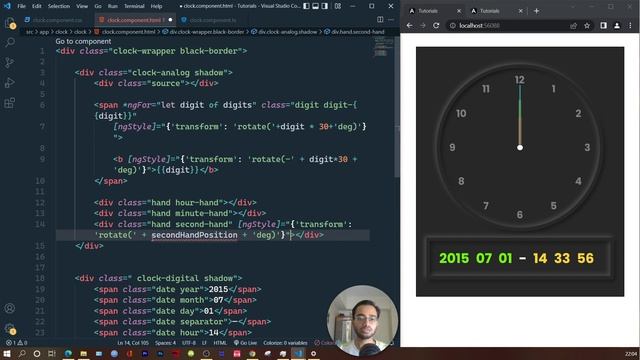The width and height of the screenshot is (640, 360).
Task: Open the Extensions view
Action: (x=10, y=102)
